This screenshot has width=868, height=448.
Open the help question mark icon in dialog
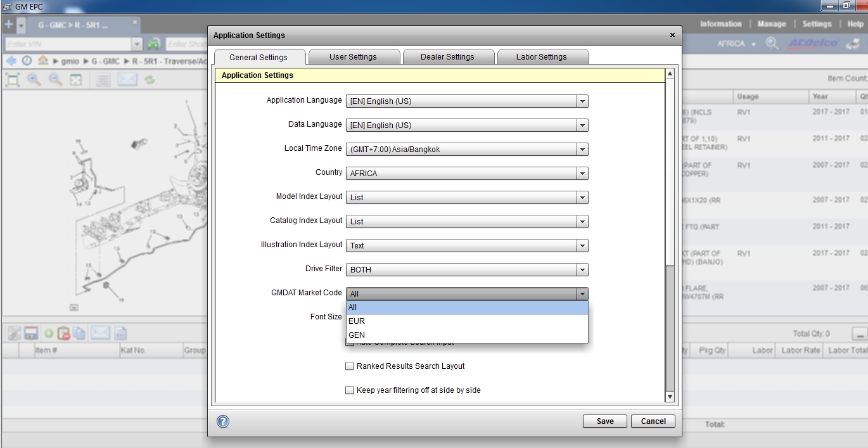(222, 421)
